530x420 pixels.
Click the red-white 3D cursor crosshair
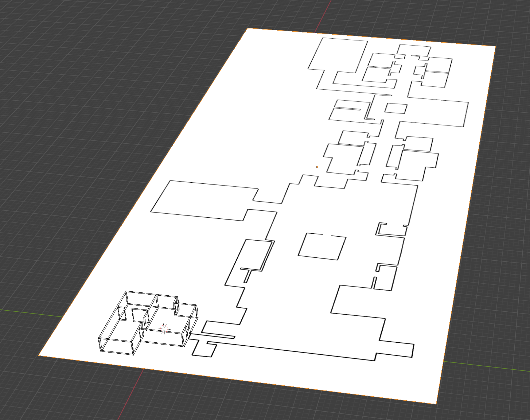pyautogui.click(x=164, y=328)
